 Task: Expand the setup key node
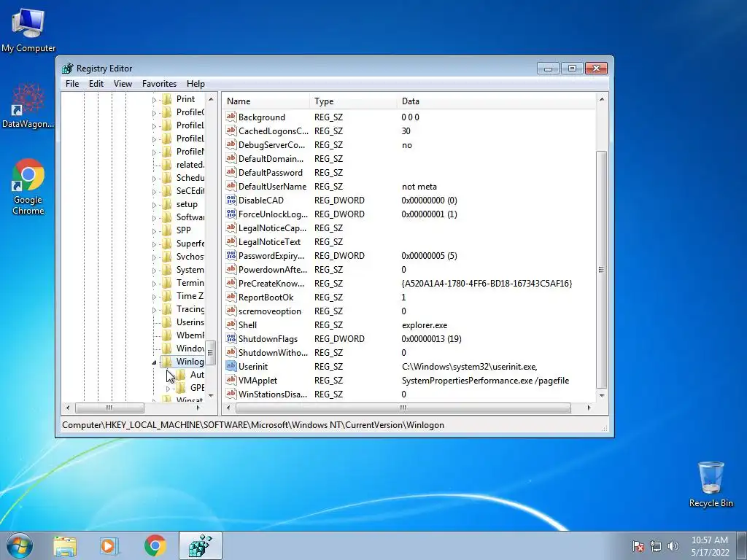coord(154,205)
